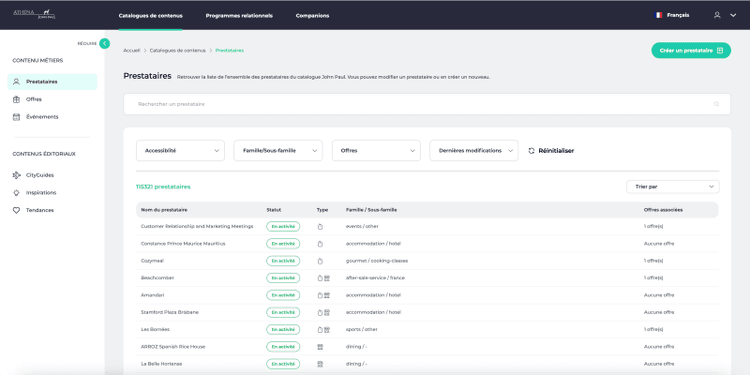
Task: Open the Famille/Sous-famille filter dropdown
Action: point(278,151)
